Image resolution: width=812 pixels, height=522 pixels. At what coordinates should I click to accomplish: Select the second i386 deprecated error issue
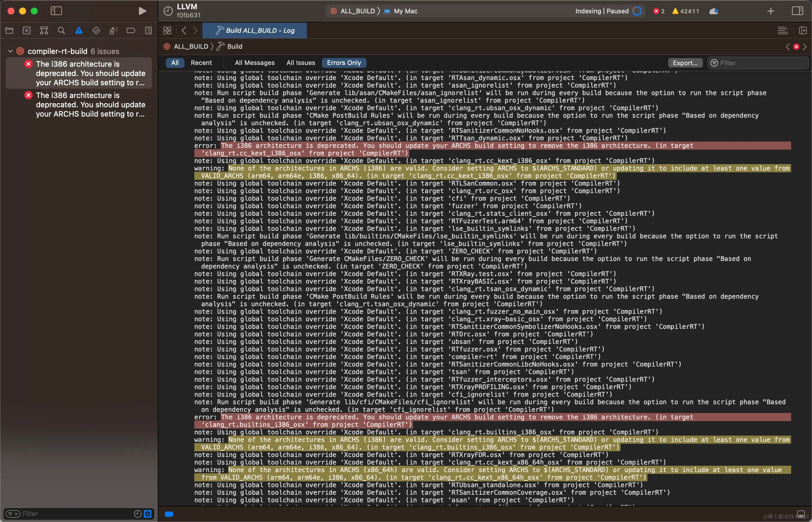coord(79,104)
